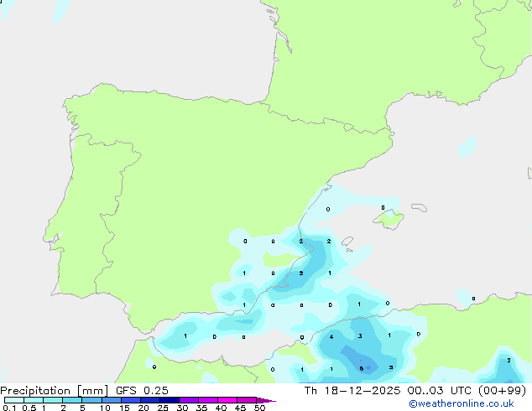Image resolution: width=532 pixels, height=411 pixels.
Task: Click the Ibiza island outline
Action: [x=347, y=242]
